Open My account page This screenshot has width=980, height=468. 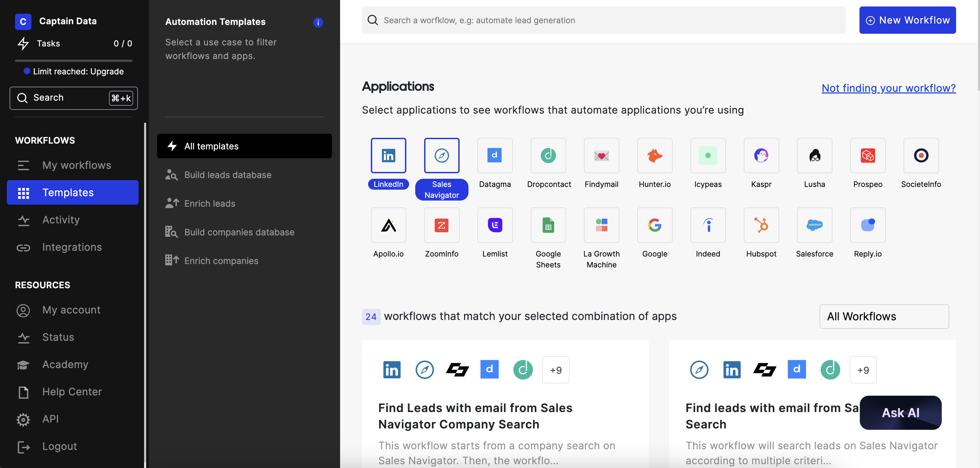(x=73, y=310)
